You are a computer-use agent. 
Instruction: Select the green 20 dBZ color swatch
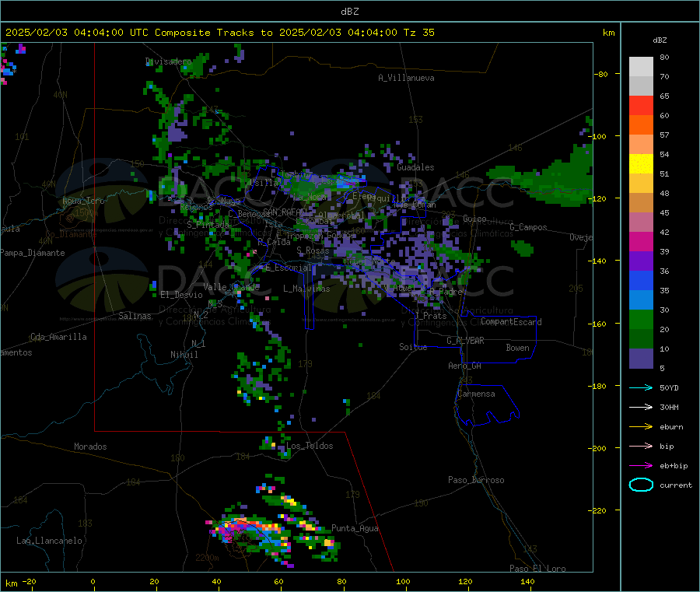click(641, 319)
